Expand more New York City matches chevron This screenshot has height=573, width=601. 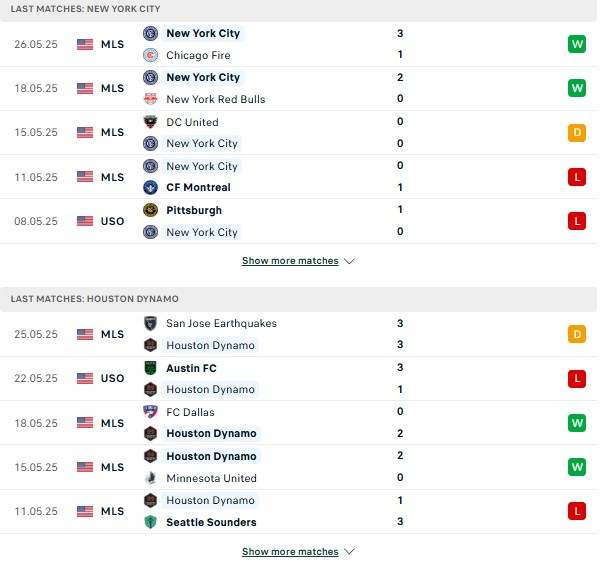click(349, 261)
